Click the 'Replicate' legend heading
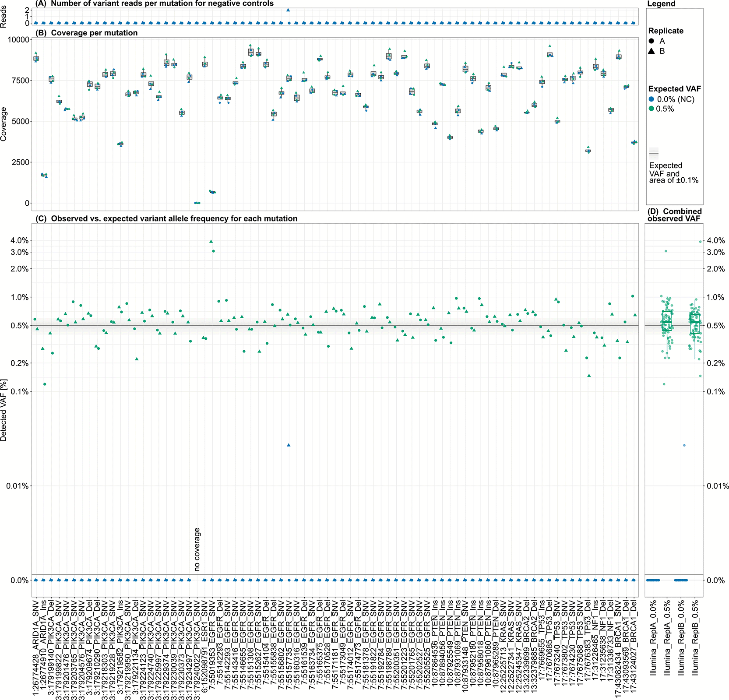 (666, 31)
